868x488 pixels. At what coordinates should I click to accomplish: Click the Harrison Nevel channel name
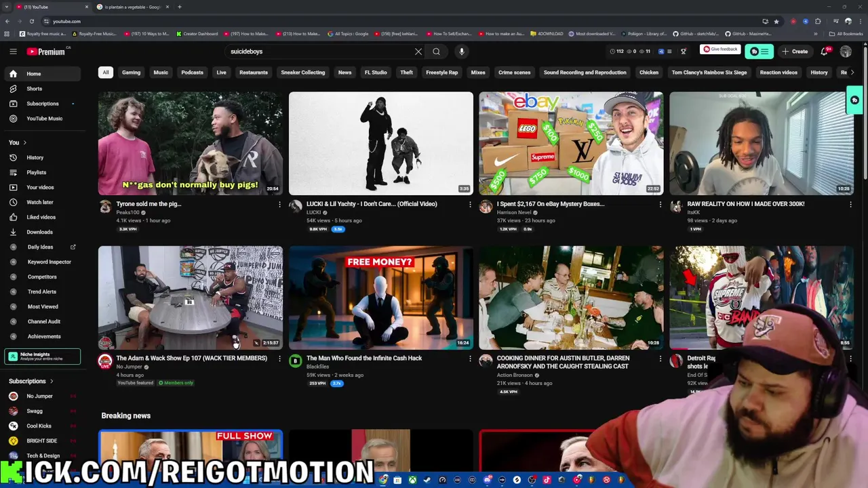point(514,212)
